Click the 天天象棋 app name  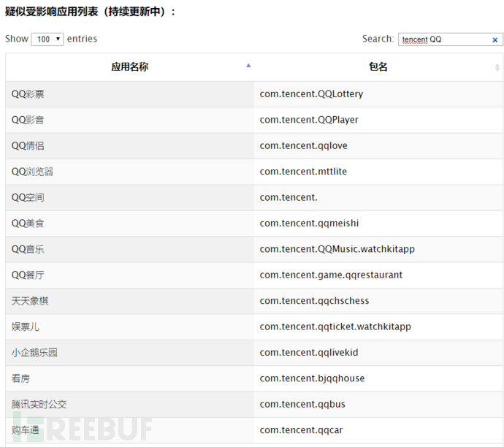pos(30,301)
